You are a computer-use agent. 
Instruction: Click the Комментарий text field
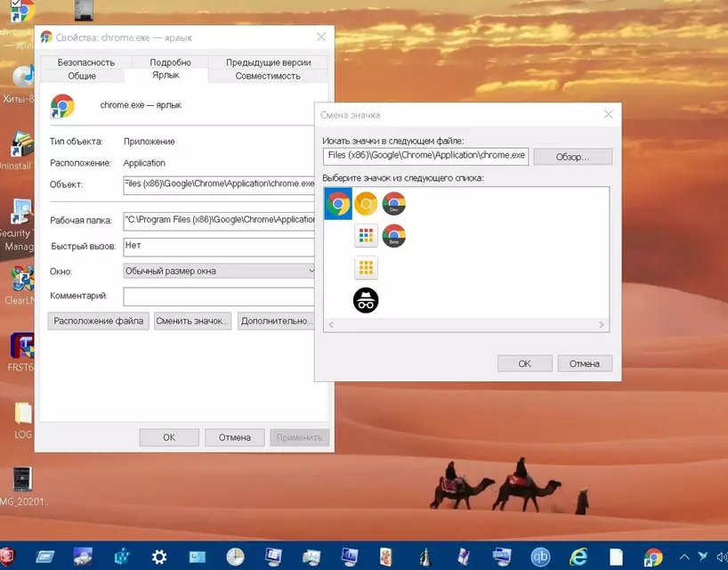click(x=219, y=297)
